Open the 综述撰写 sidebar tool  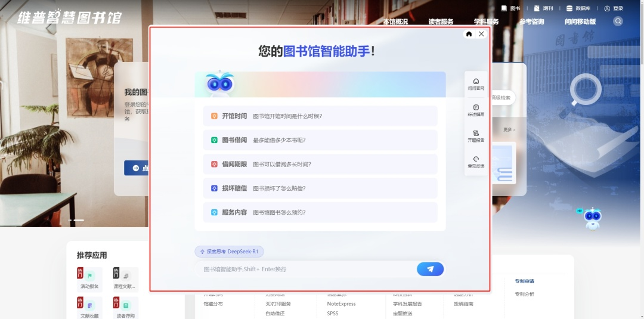[476, 110]
